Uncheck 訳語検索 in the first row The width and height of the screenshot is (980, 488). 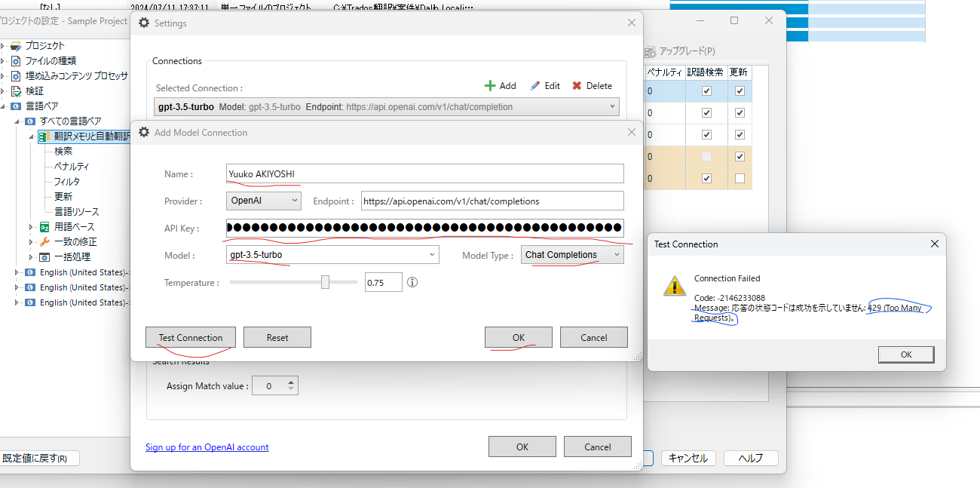(x=706, y=91)
